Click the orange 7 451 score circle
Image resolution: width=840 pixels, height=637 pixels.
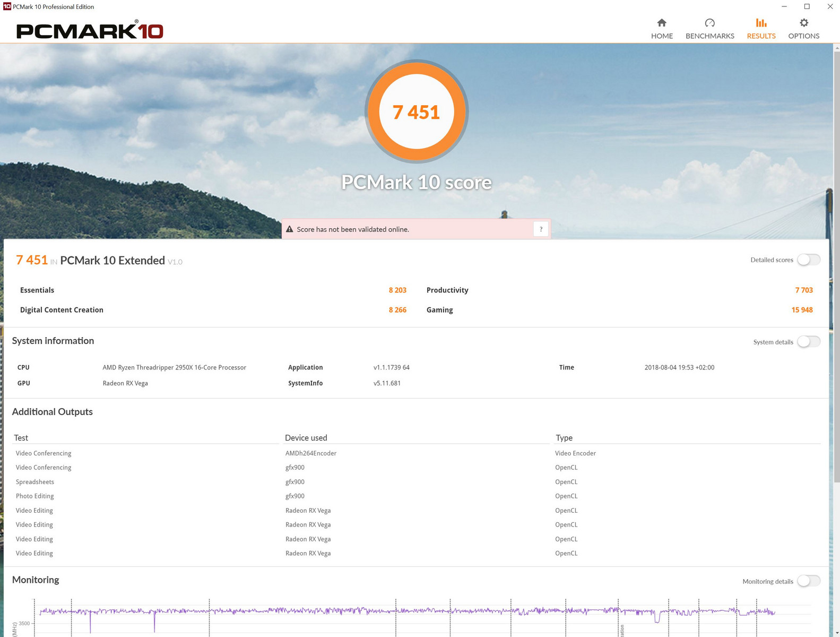[416, 111]
